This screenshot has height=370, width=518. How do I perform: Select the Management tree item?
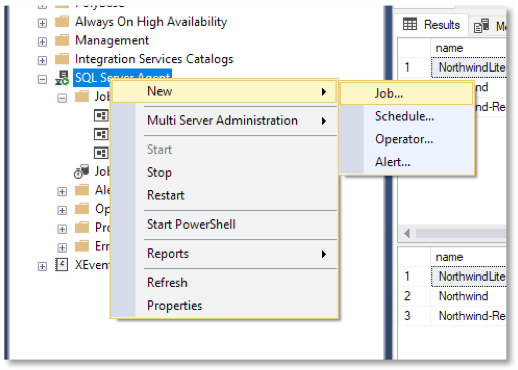(112, 40)
